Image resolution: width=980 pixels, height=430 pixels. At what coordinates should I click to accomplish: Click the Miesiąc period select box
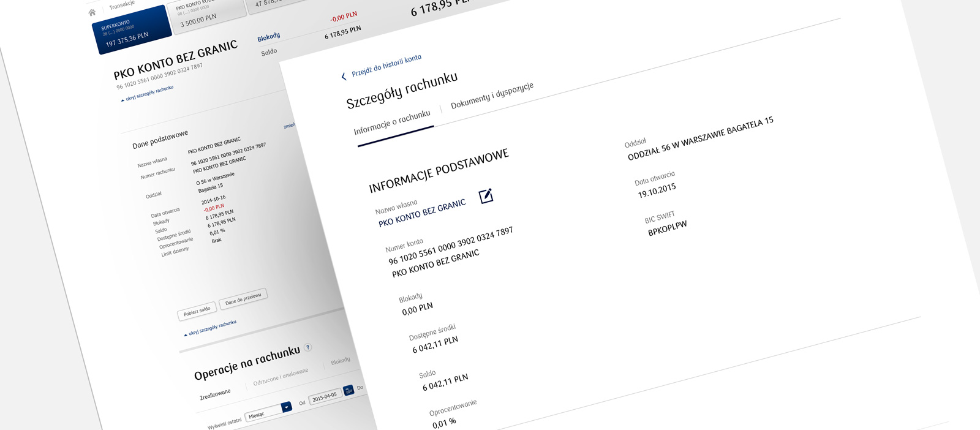tap(268, 412)
